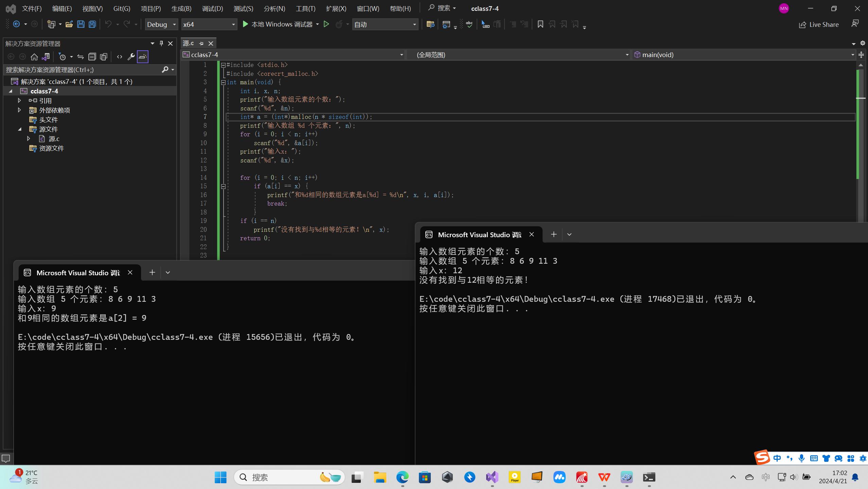Click the Navigate Backward arrow icon

click(x=16, y=24)
